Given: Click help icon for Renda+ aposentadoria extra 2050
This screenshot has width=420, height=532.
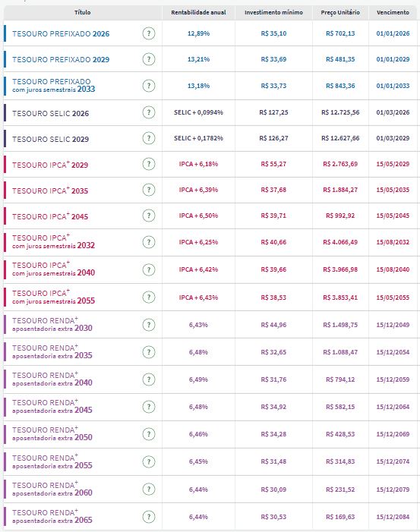Looking at the screenshot, I should click(x=149, y=434).
